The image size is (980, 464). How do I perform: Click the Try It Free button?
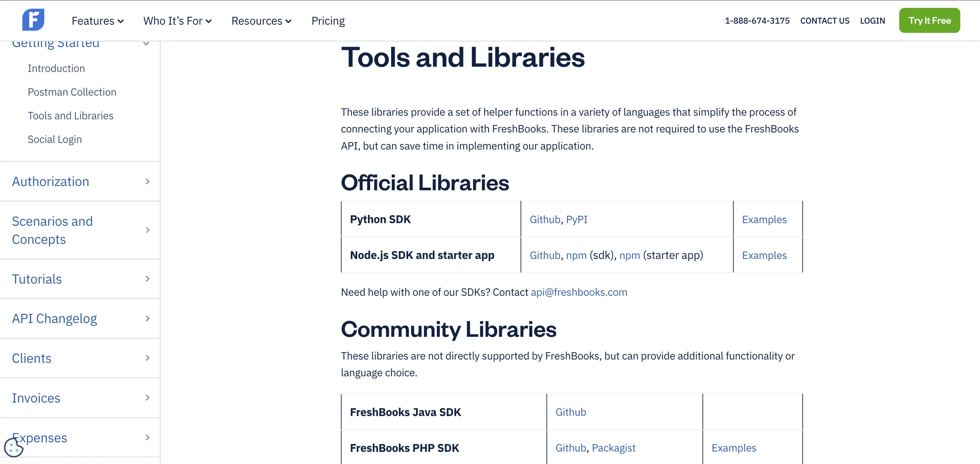(929, 21)
